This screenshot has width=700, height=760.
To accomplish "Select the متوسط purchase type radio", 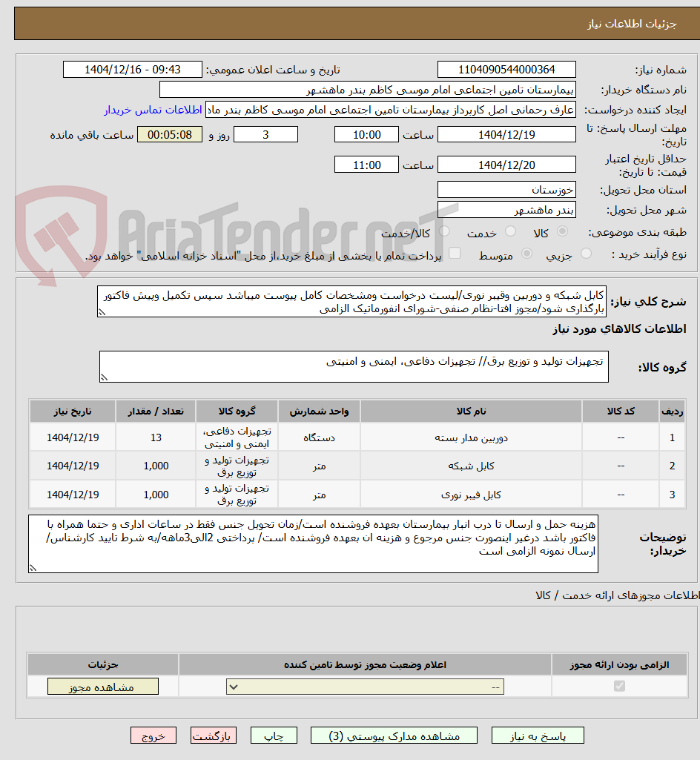I will click(526, 254).
